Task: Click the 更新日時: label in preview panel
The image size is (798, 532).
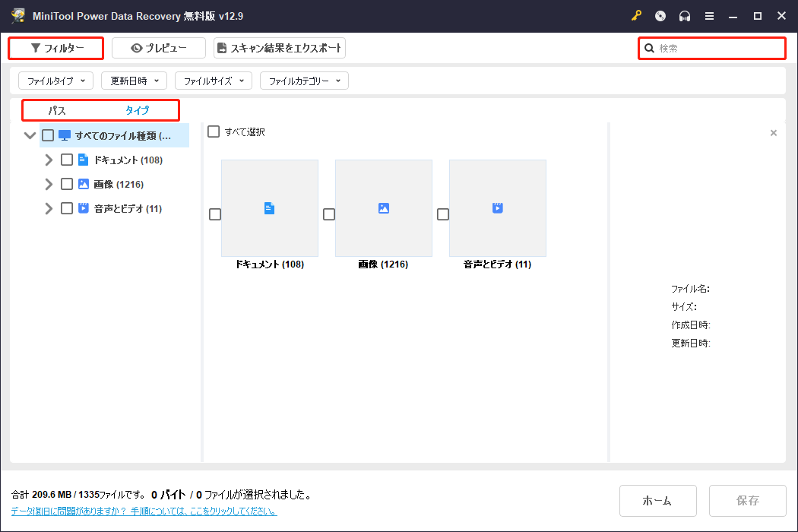Action: pyautogui.click(x=691, y=343)
